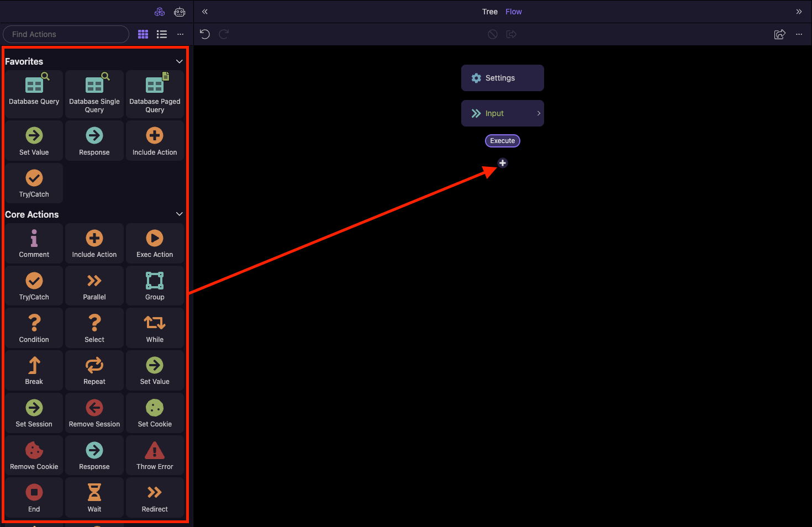
Task: Select the Set Session action
Action: pyautogui.click(x=34, y=413)
